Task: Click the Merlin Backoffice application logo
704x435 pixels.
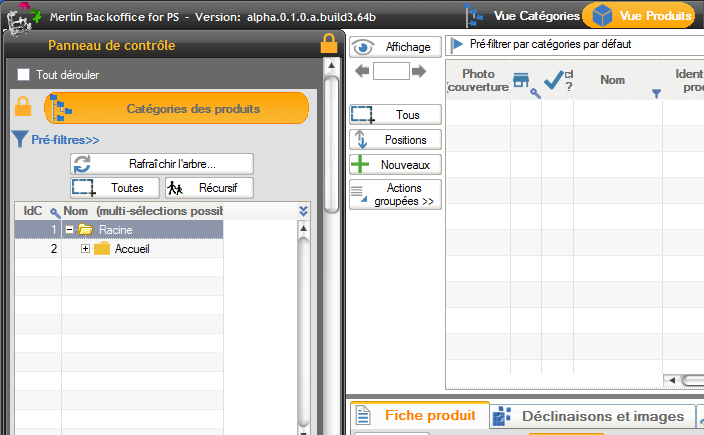Action: pos(22,18)
